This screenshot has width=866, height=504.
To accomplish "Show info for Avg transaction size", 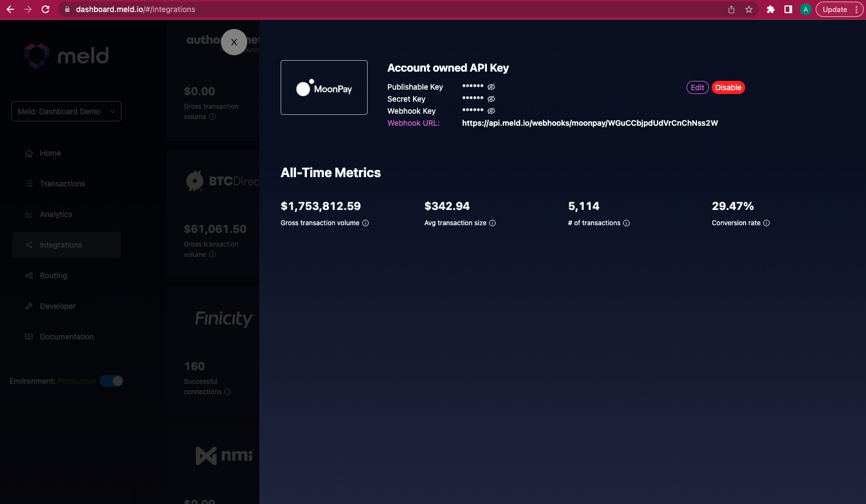I will pos(492,223).
